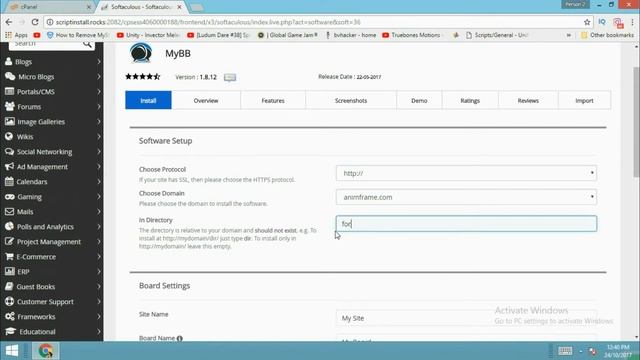
Task: Open the Choose Domain dropdown
Action: [466, 197]
